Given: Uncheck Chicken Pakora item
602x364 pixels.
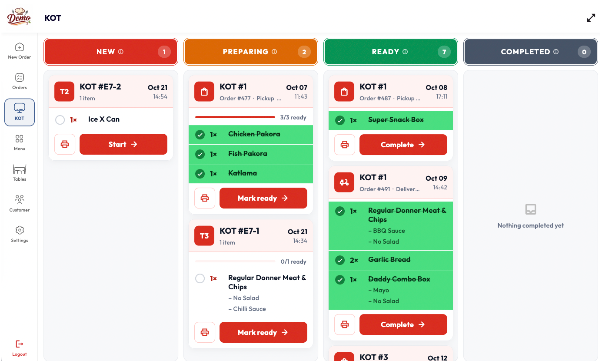Looking at the screenshot, I should 200,135.
